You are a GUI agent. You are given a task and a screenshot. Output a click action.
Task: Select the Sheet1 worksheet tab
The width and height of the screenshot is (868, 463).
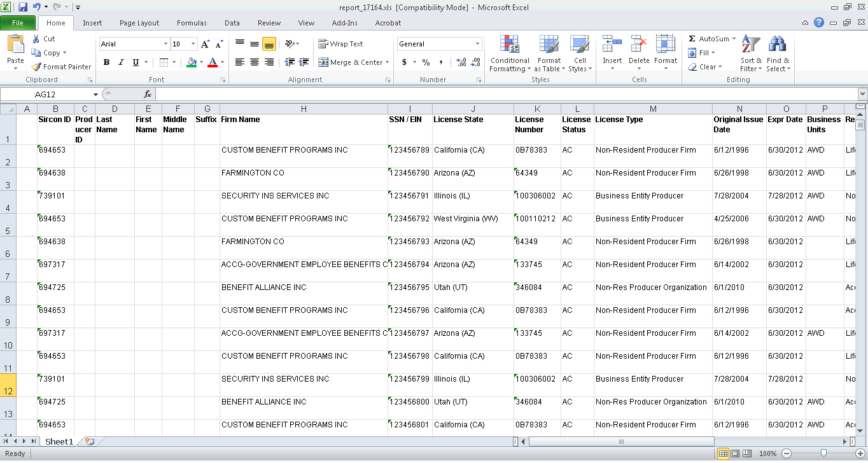59,441
